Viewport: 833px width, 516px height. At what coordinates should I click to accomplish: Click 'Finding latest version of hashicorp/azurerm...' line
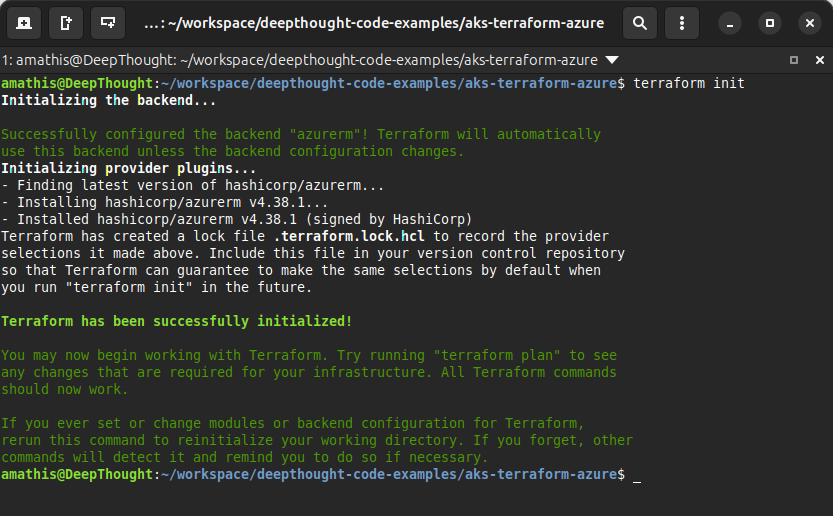[193, 185]
